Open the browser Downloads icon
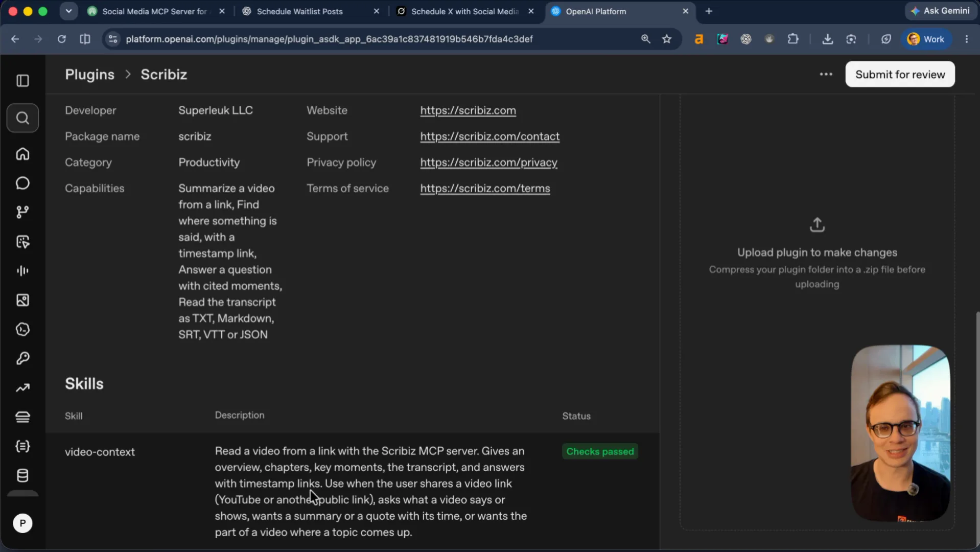The height and width of the screenshot is (552, 980). (827, 39)
